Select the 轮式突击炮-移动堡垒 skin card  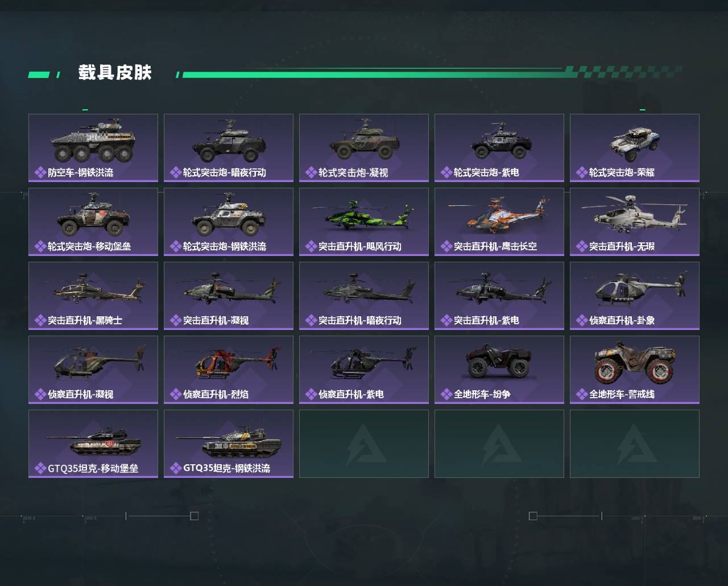point(93,222)
